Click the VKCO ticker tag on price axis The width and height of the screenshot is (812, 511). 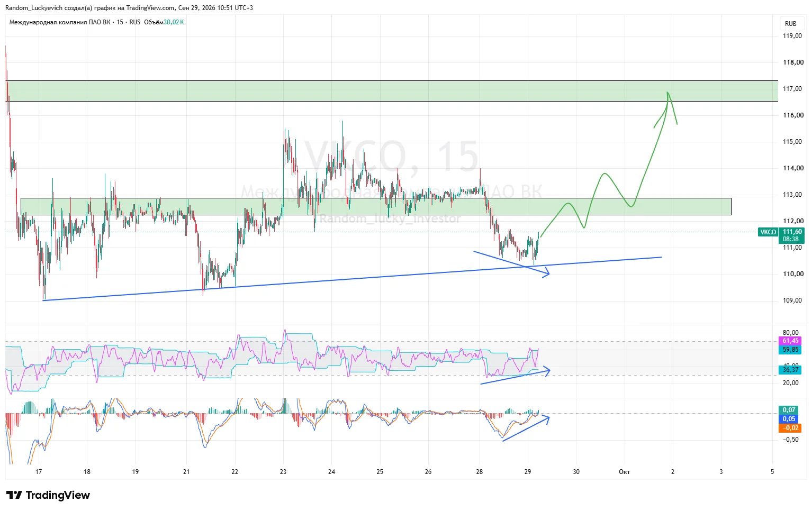[768, 232]
